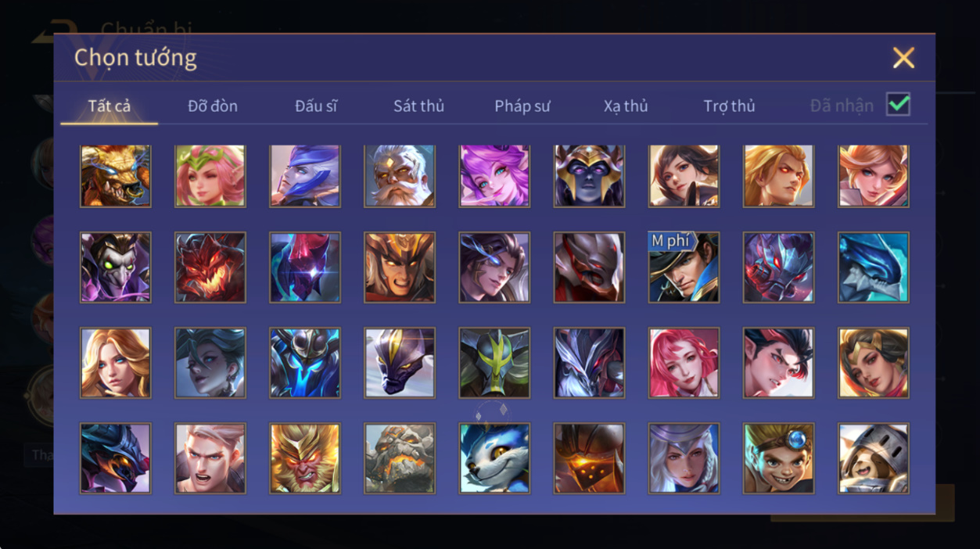Screen dimensions: 980x549
Task: Pick the boy with blue goggles hero
Action: click(778, 458)
